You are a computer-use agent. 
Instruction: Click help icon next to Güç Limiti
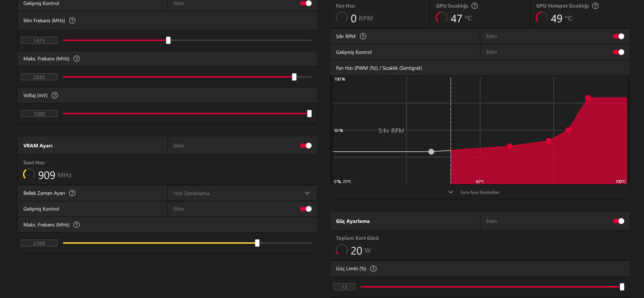point(373,269)
